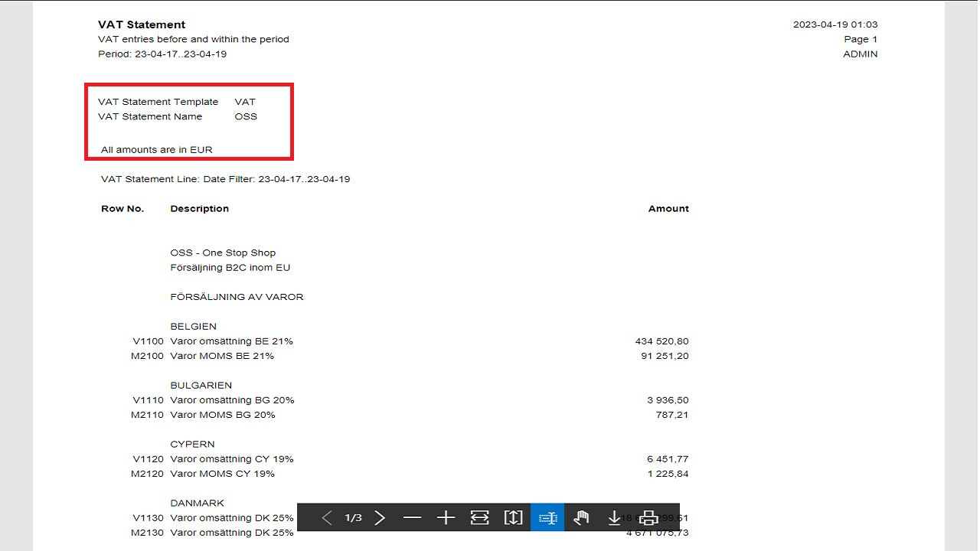
Task: Select 'Varor omsättning CY 19%' description
Action: click(x=232, y=459)
